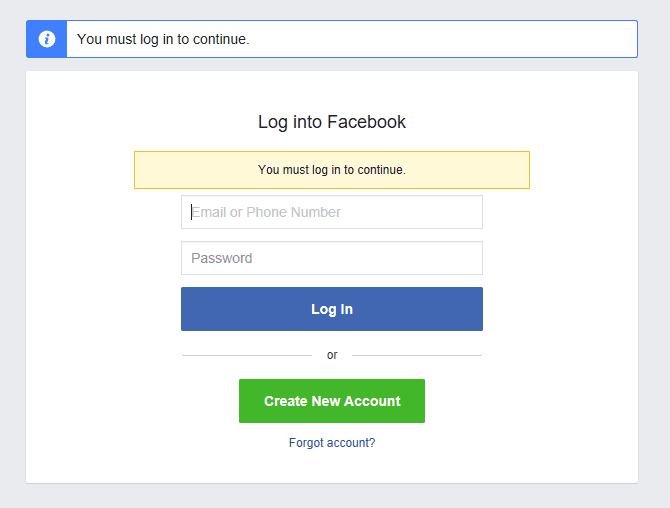Click the left edge of the Log In button

point(190,309)
